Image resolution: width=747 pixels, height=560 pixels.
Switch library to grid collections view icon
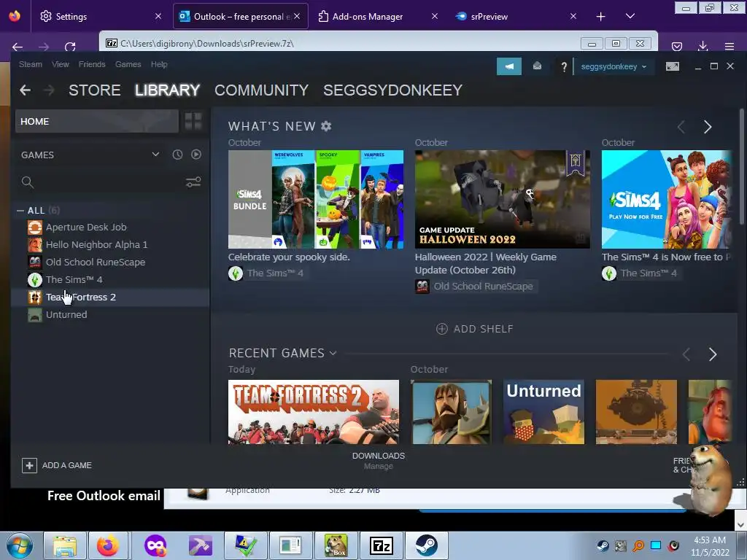193,121
